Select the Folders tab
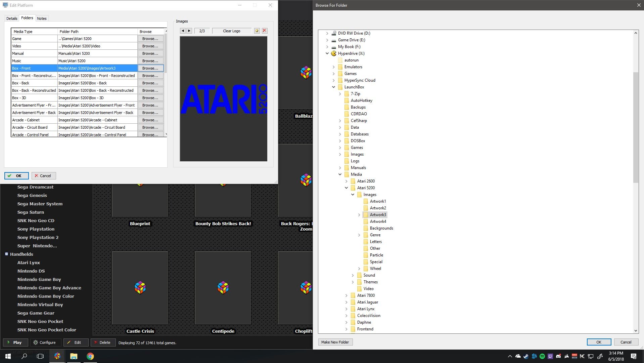Image resolution: width=644 pixels, height=363 pixels. coord(27,18)
